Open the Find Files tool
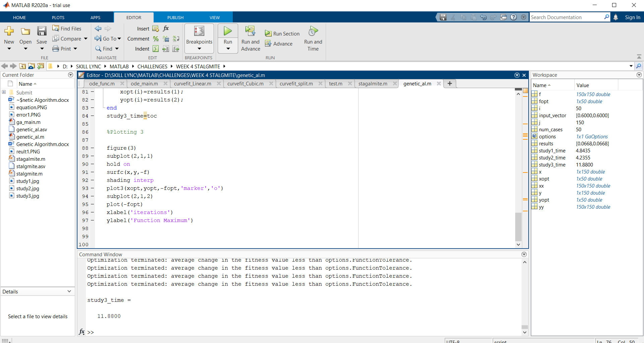 66,28
